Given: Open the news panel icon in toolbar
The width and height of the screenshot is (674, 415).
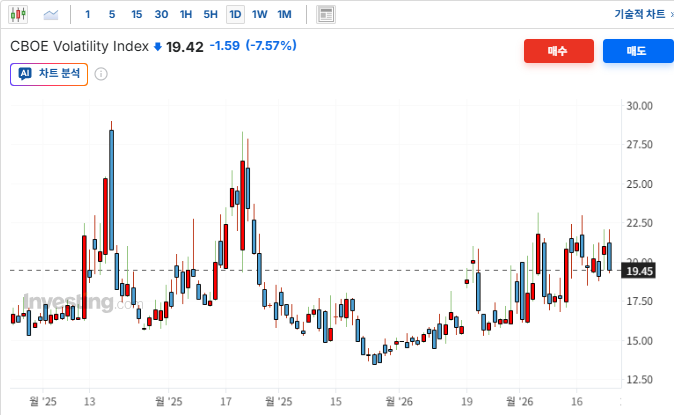Looking at the screenshot, I should tap(326, 15).
